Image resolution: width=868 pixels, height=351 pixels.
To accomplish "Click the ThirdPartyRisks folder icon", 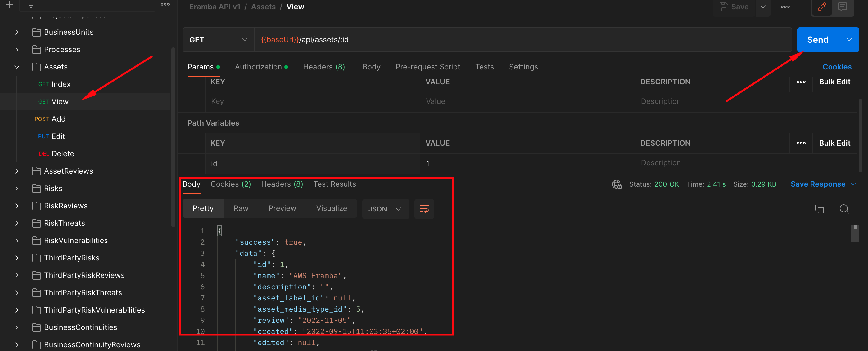I will pos(36,258).
